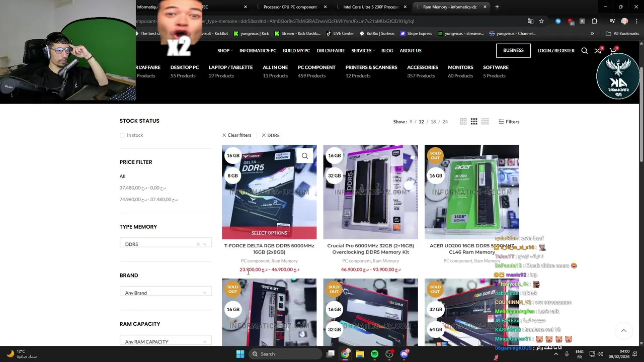Open the All Bookmarks folder
Screen dimensions: 644x362
(622, 34)
